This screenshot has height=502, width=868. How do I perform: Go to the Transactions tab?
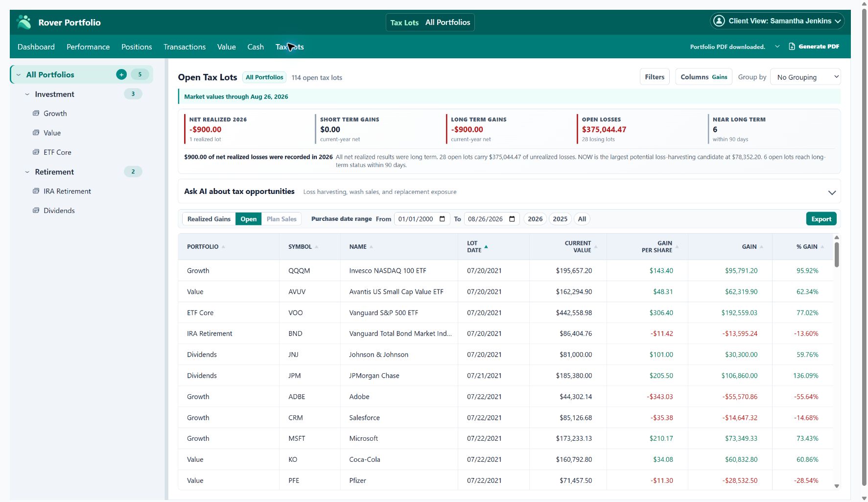[x=185, y=47]
